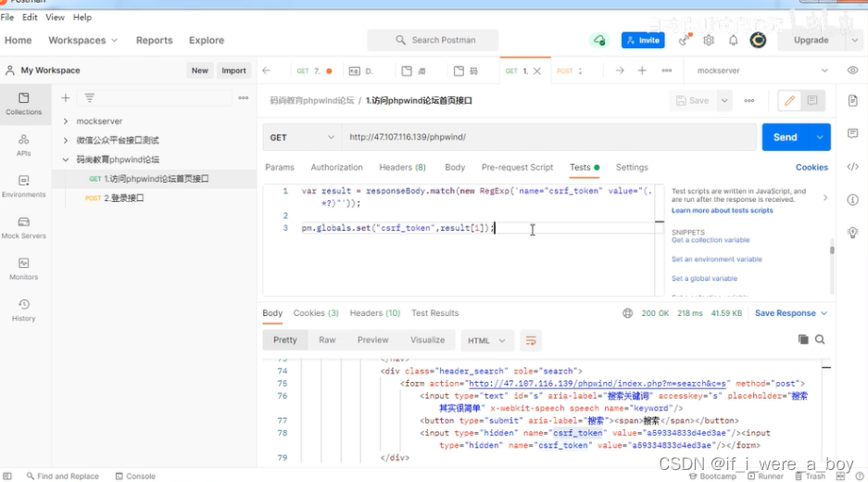868x482 pixels.
Task: Open the History sidebar panel
Action: click(x=24, y=311)
